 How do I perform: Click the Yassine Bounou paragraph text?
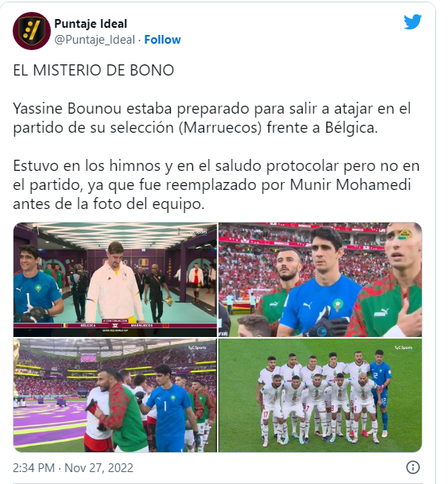(x=211, y=118)
